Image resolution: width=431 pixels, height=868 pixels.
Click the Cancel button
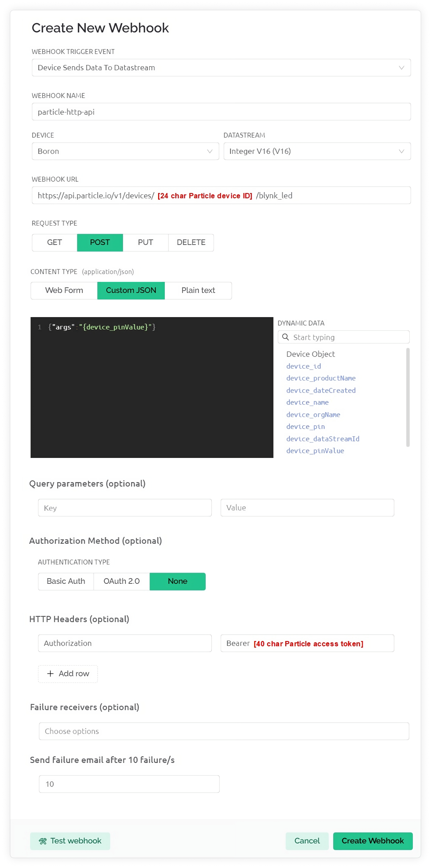(307, 841)
